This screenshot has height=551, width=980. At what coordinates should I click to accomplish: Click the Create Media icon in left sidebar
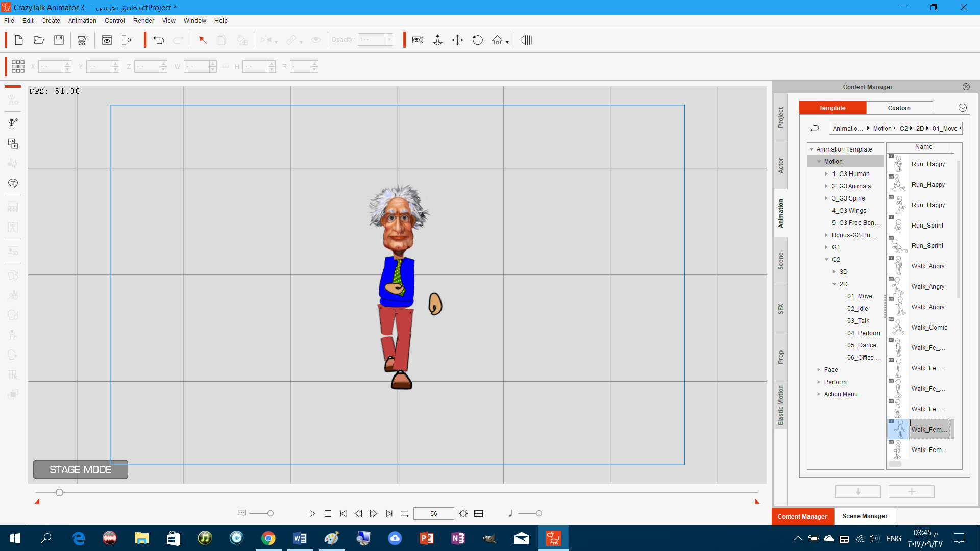tap(13, 144)
